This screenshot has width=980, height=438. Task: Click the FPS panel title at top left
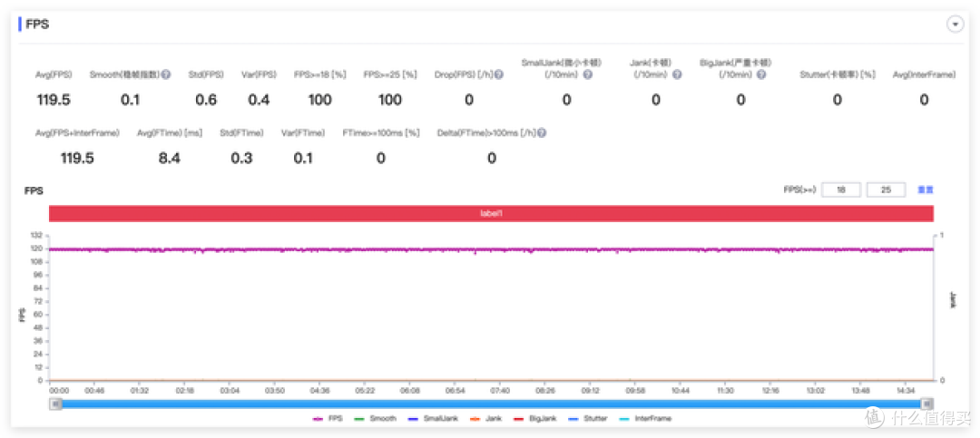[37, 25]
